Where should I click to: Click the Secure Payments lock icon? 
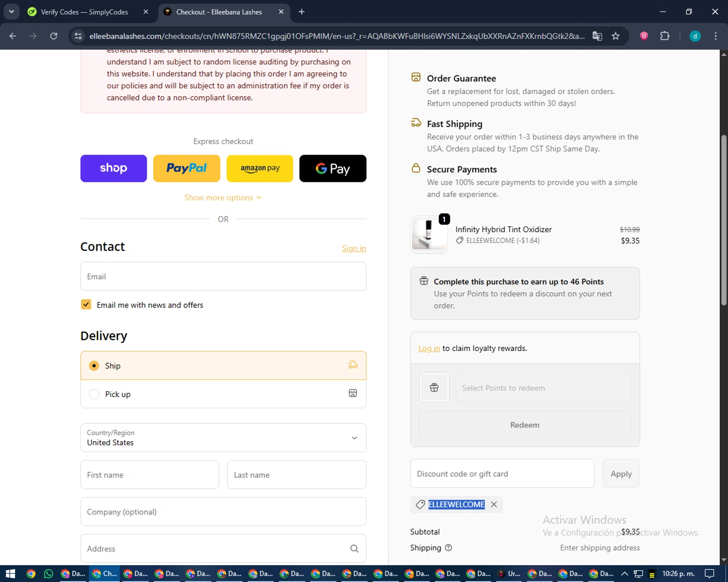pyautogui.click(x=416, y=168)
